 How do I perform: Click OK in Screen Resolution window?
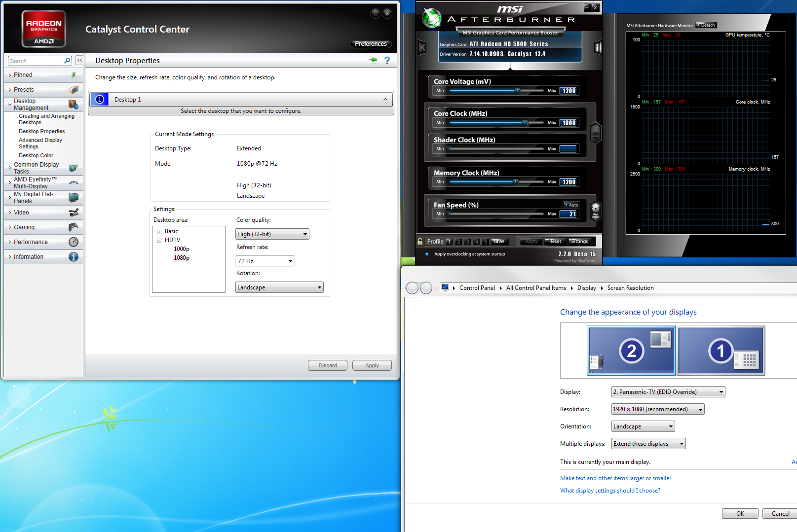740,514
